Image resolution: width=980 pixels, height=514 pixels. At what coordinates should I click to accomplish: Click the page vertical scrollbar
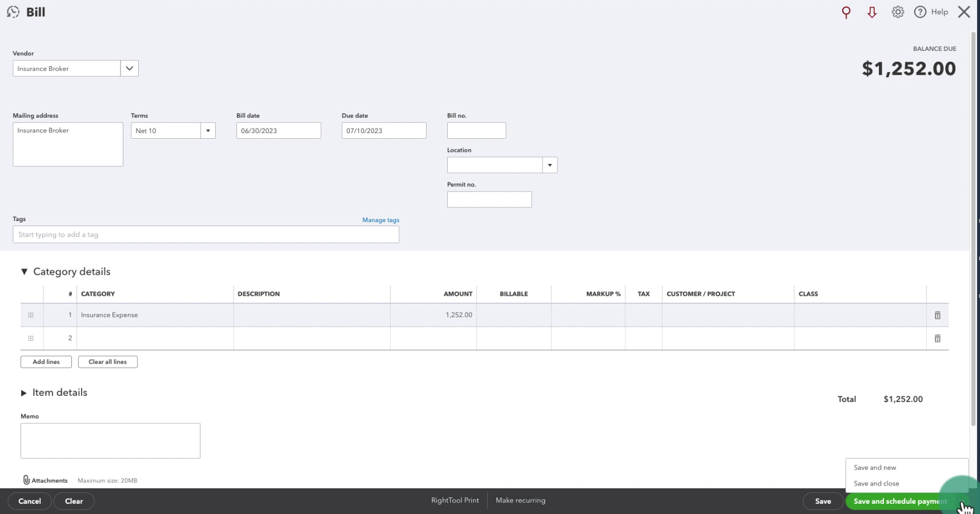point(973,228)
